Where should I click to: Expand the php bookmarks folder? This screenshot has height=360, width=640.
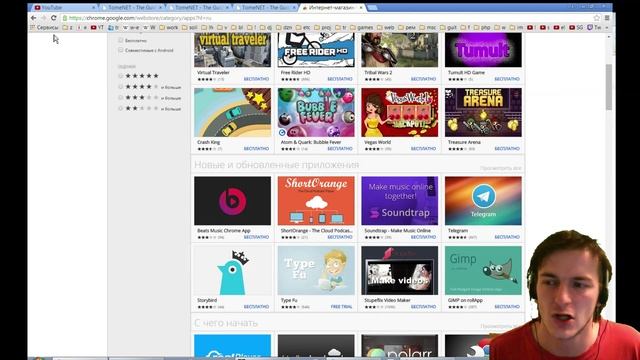click(482, 27)
